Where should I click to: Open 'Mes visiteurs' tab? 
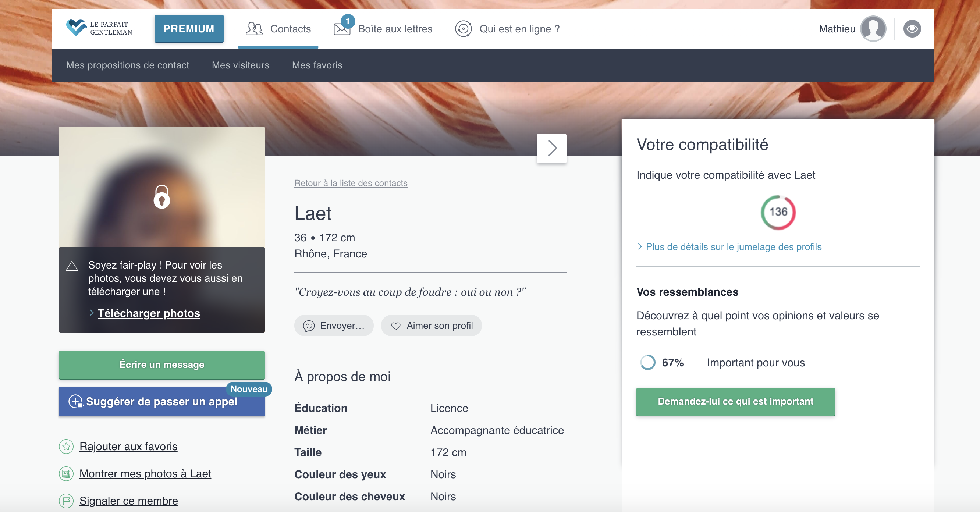pyautogui.click(x=241, y=65)
